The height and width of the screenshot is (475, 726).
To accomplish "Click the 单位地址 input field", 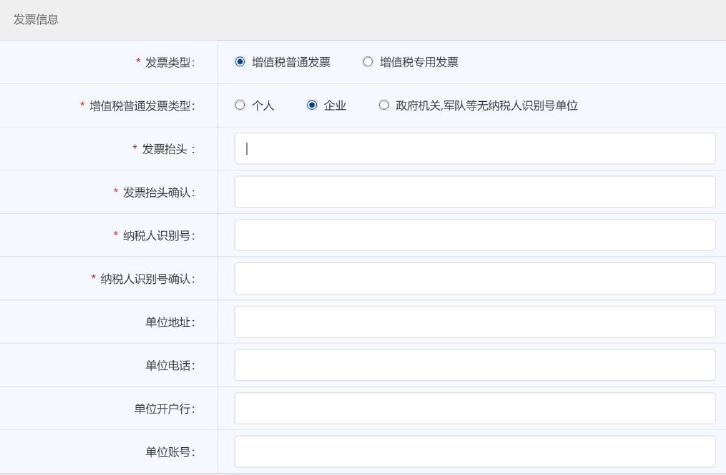I will point(475,322).
